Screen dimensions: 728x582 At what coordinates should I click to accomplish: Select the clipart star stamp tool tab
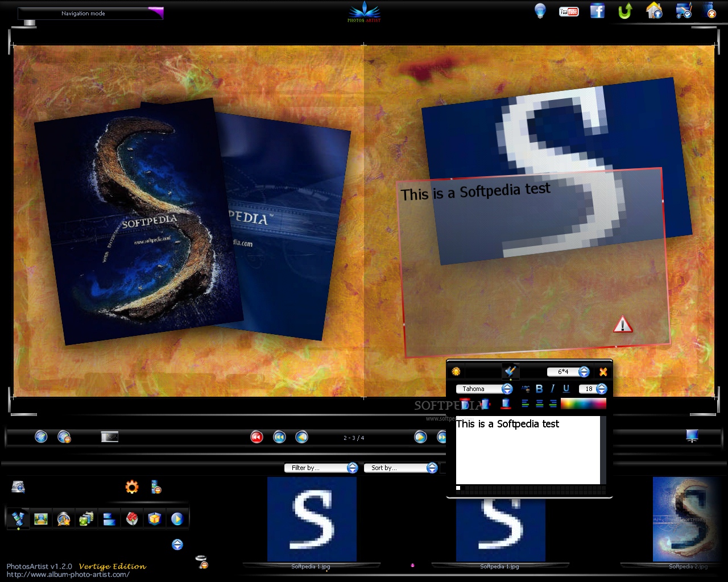pos(64,518)
